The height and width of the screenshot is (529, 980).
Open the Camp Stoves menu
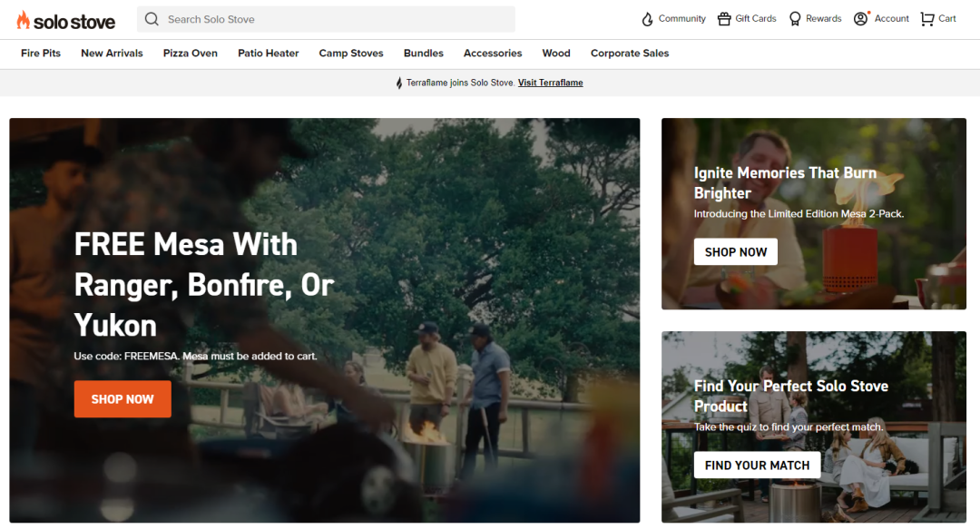pos(351,54)
